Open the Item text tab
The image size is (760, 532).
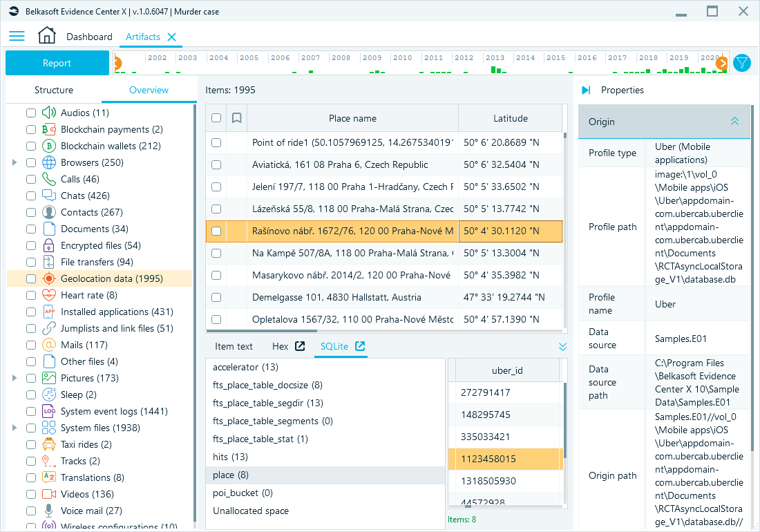point(234,346)
